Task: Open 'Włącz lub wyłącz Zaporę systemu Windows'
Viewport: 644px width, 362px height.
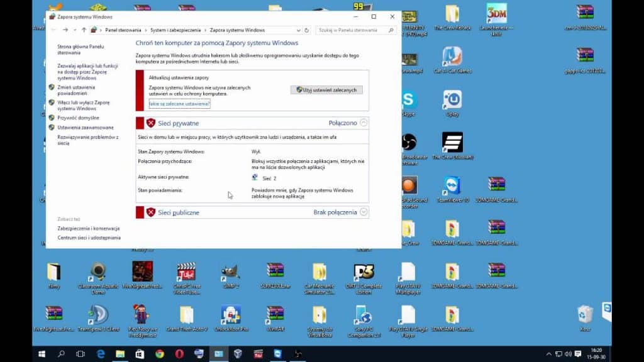Action: tap(84, 106)
